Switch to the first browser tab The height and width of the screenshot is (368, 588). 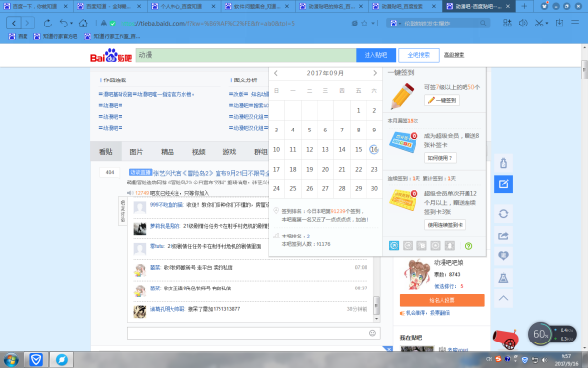35,6
